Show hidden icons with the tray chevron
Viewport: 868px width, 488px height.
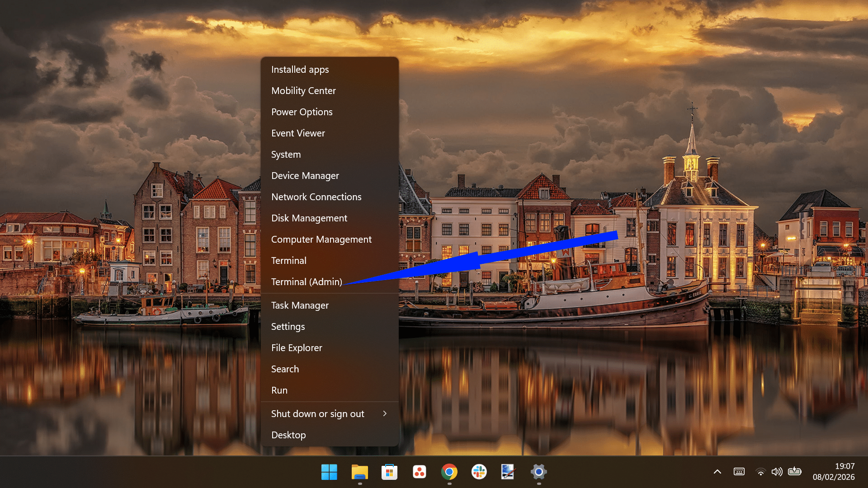tap(717, 471)
